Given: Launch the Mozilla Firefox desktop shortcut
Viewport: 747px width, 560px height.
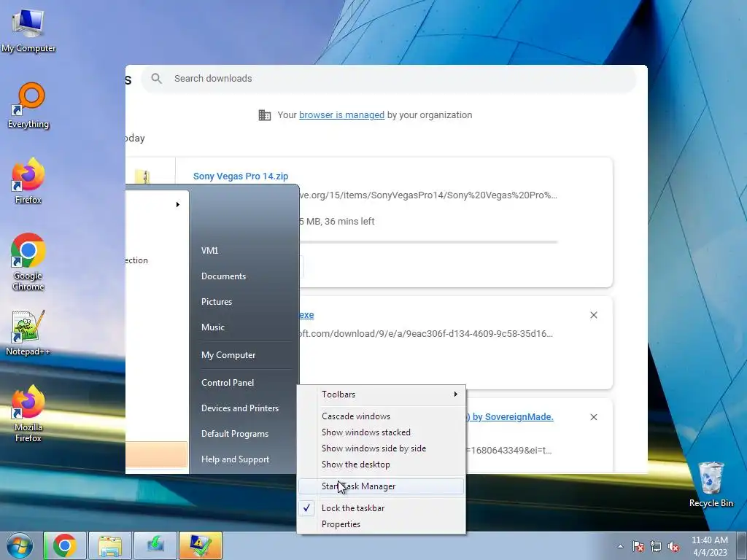Looking at the screenshot, I should pyautogui.click(x=28, y=413).
